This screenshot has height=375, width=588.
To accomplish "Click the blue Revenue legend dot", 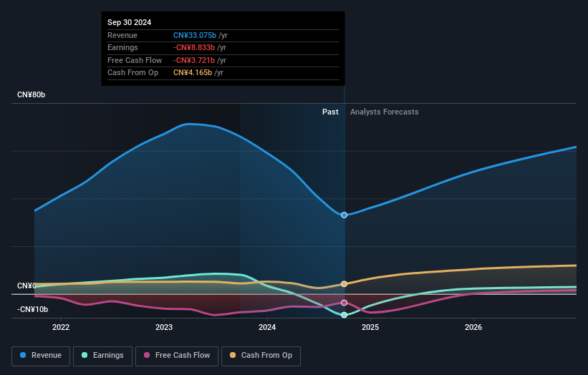I will tap(23, 355).
